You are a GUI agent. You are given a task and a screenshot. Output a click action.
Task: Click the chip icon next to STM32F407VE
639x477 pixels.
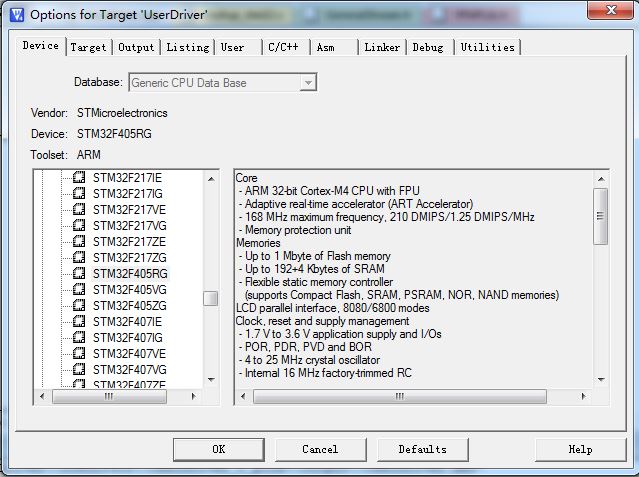coord(79,353)
